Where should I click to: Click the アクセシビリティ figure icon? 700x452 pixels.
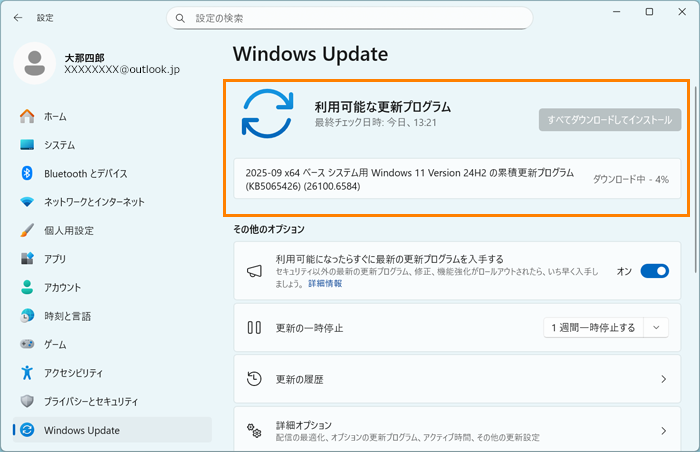coord(27,372)
